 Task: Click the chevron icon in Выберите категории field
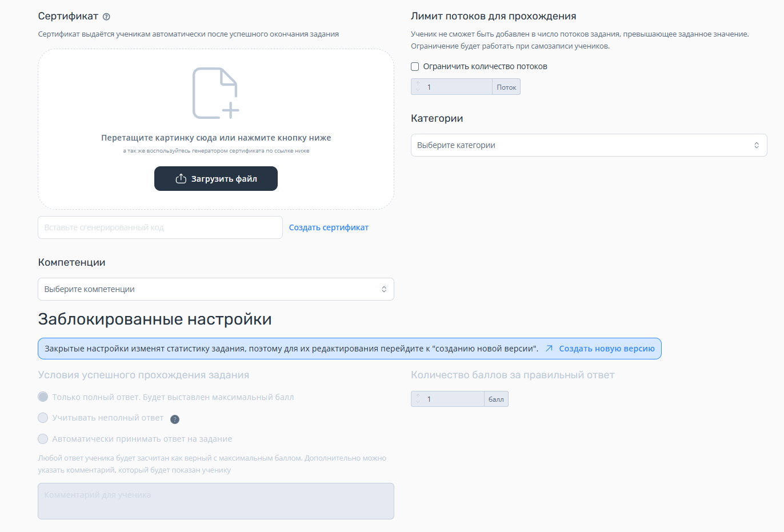tap(756, 145)
